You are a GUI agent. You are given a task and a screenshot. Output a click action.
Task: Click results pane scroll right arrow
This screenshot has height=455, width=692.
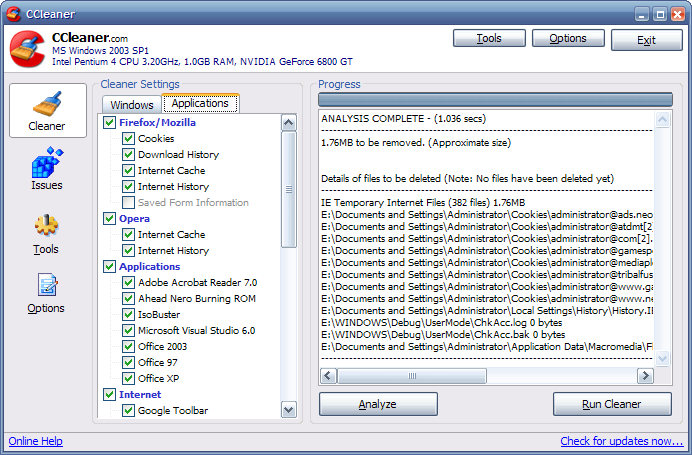point(645,376)
